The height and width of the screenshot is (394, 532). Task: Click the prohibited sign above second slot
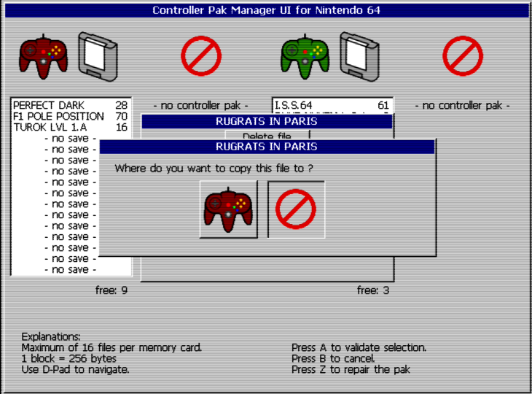(201, 56)
